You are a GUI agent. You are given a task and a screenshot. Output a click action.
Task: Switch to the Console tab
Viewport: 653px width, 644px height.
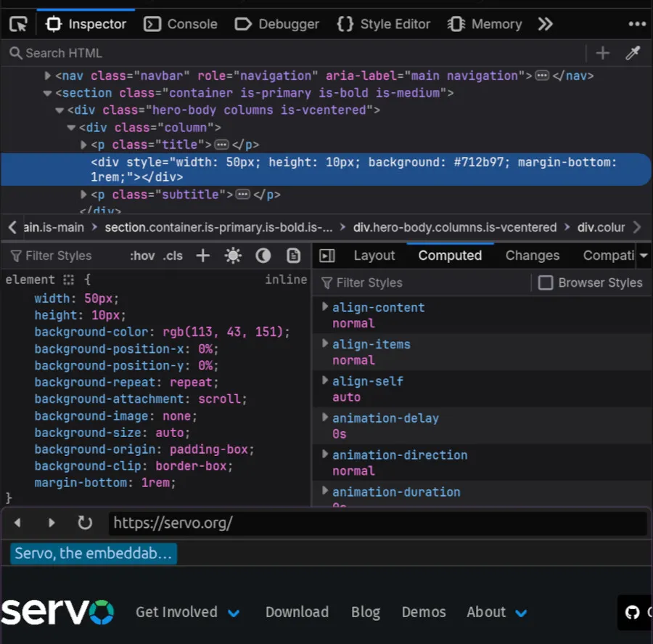[181, 24]
